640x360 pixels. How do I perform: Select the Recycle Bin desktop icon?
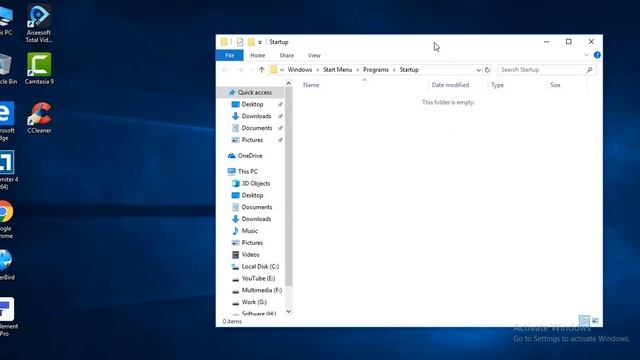pos(8,69)
